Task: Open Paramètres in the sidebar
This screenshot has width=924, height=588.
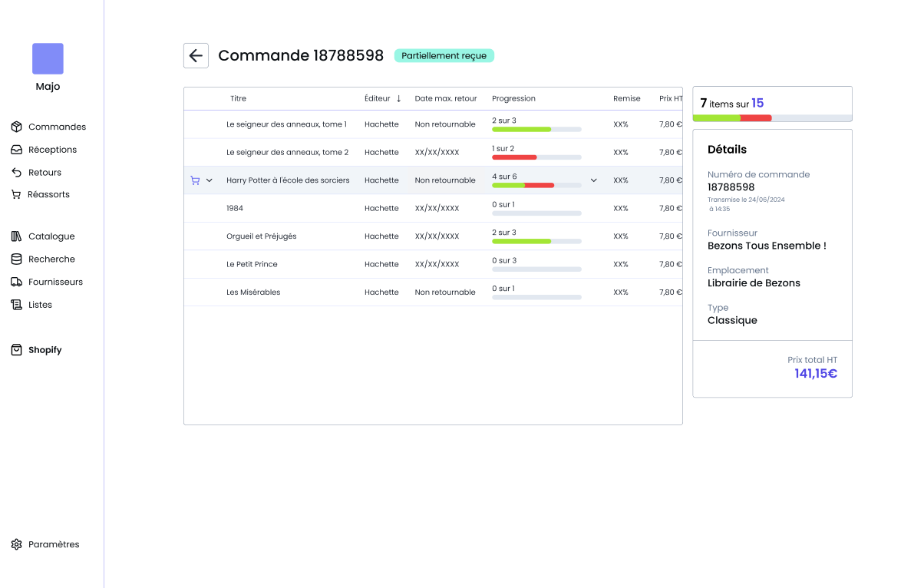Action: click(54, 544)
